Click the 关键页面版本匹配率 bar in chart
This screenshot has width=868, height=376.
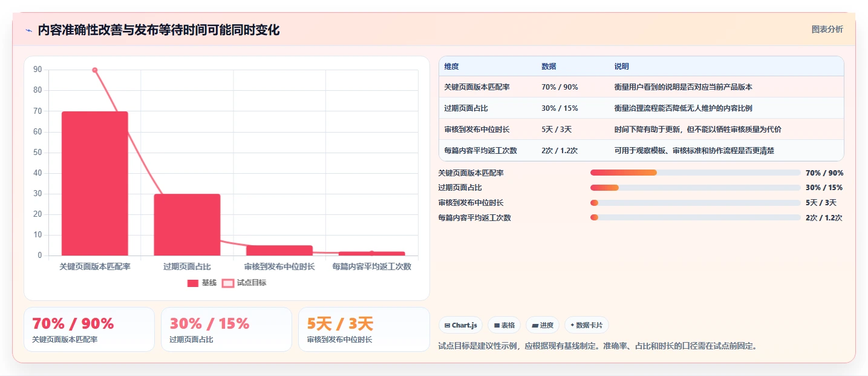95,183
